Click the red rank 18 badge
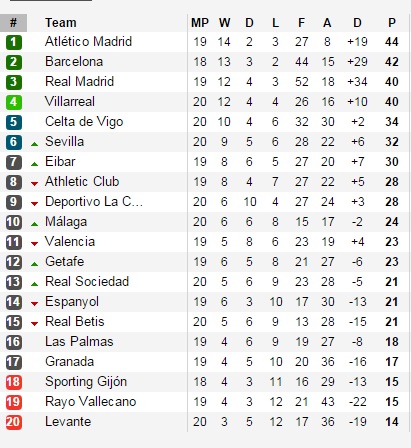411x448 pixels. coord(14,382)
